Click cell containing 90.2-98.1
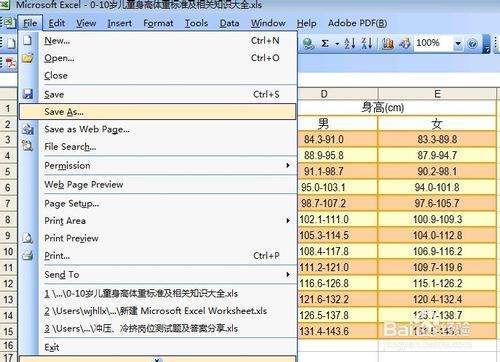Screen dimensions: 500x362 point(437,171)
